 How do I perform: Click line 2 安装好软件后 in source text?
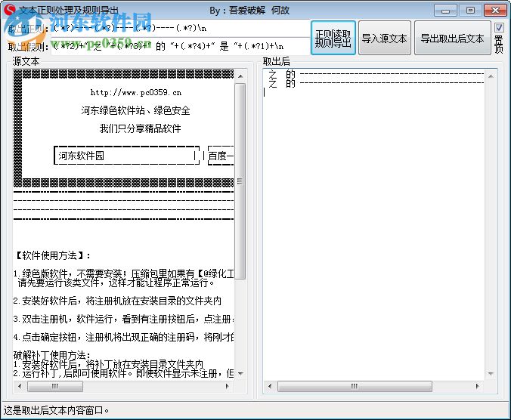point(117,301)
